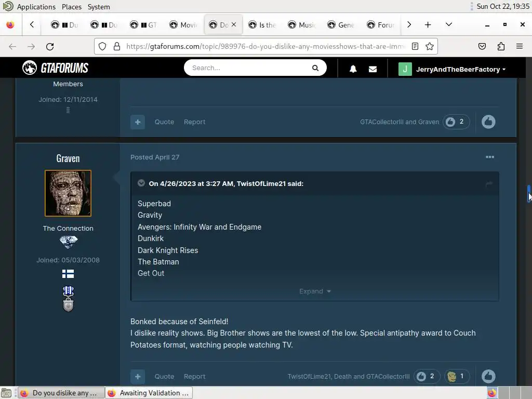
Task: Open a new tab with plus icon
Action: tap(428, 25)
